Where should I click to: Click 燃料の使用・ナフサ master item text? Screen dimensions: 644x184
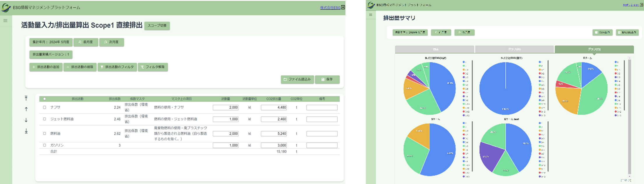tap(169, 107)
